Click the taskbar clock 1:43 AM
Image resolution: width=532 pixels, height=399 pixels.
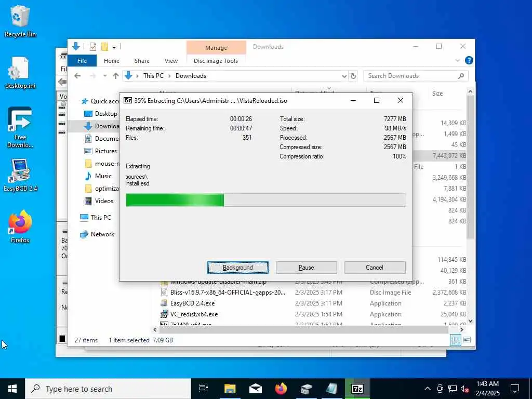(x=487, y=389)
